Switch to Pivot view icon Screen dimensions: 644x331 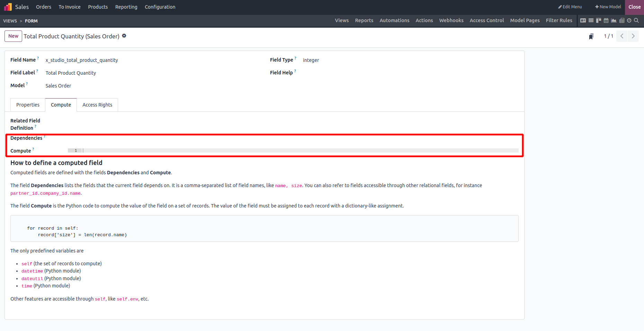tap(622, 20)
